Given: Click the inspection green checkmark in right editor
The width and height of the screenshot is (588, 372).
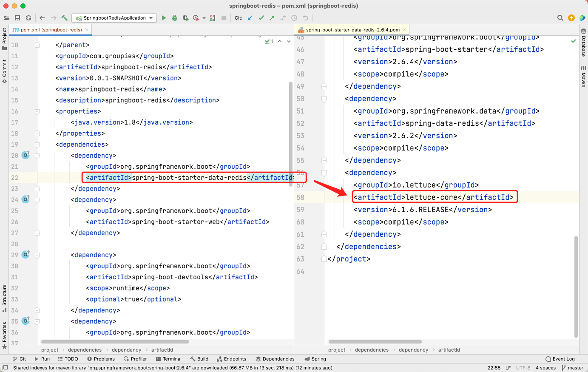Looking at the screenshot, I should tap(574, 41).
